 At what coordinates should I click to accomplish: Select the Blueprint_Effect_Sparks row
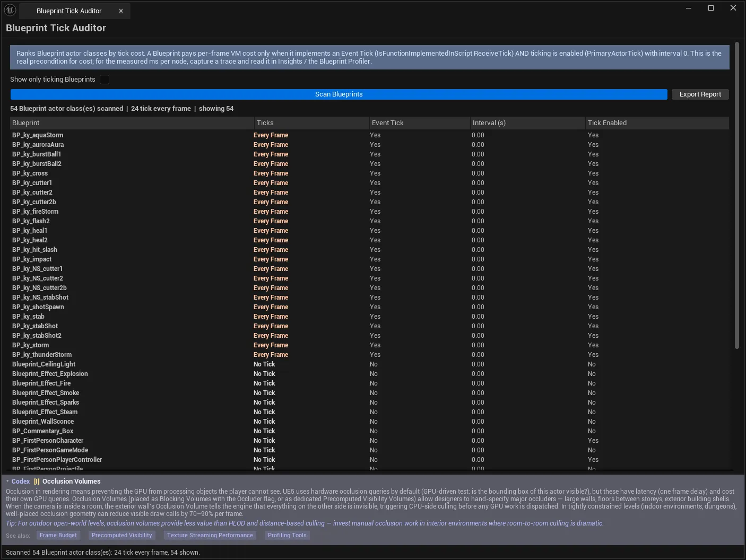click(x=369, y=402)
